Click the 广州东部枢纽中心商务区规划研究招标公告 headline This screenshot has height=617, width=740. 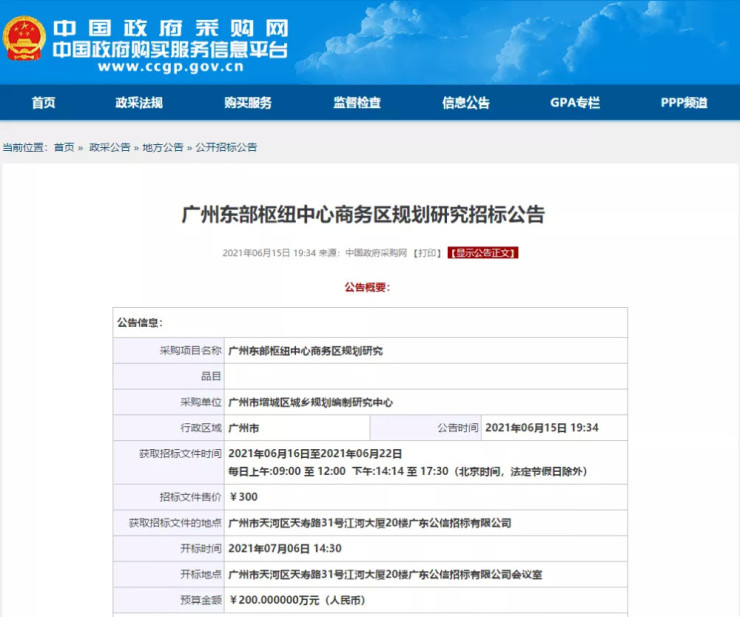(x=363, y=214)
